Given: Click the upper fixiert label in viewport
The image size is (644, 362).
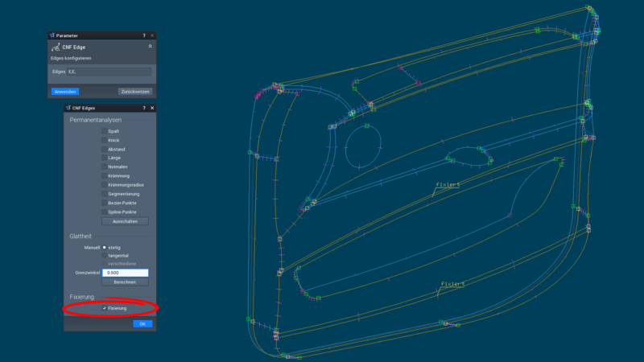Looking at the screenshot, I should (x=448, y=185).
